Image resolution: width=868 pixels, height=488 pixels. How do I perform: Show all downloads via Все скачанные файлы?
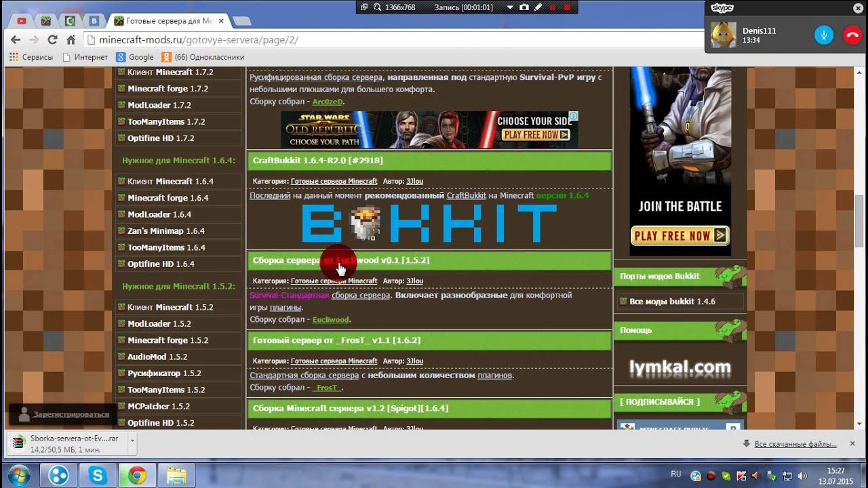click(x=795, y=444)
